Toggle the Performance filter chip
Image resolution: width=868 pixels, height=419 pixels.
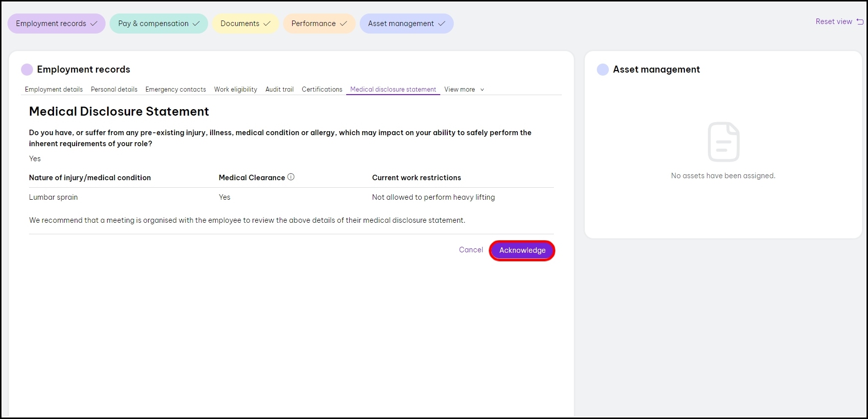(319, 24)
